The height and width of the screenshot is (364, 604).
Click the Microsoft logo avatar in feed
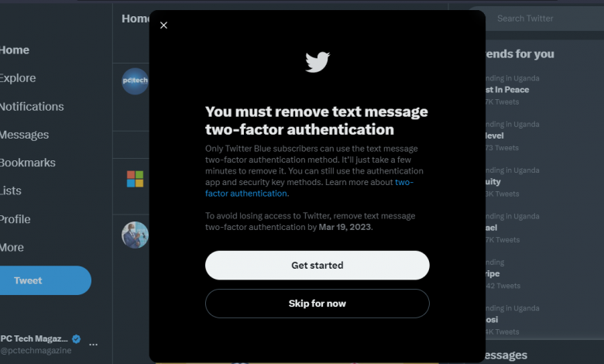point(136,179)
